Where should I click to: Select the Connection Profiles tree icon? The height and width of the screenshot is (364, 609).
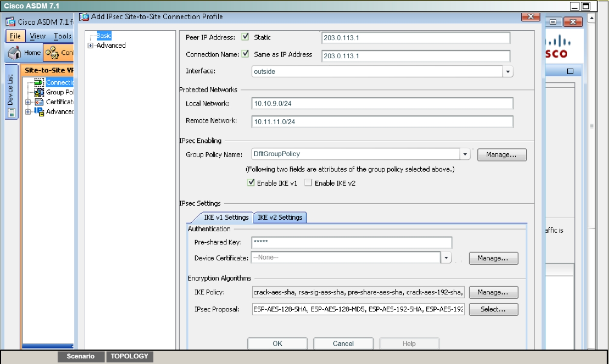coord(39,82)
